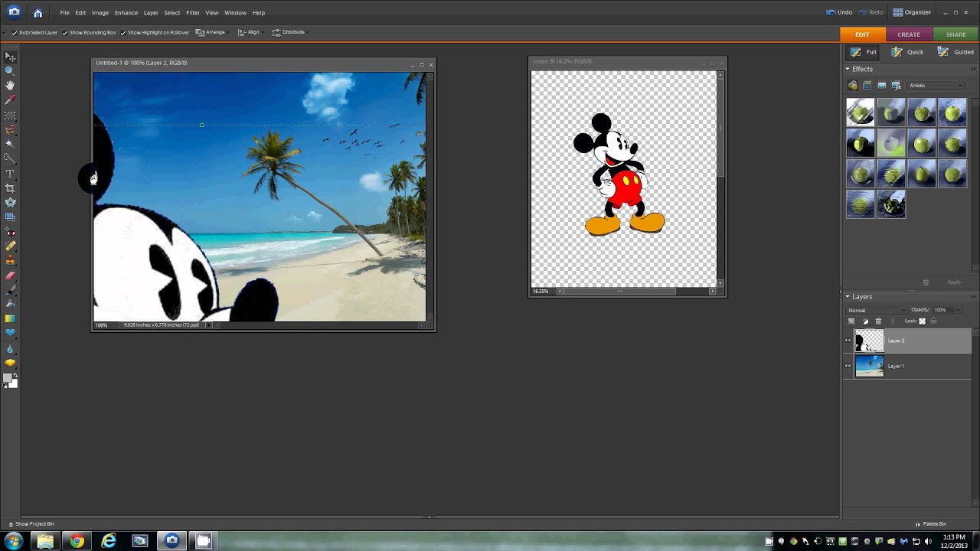This screenshot has height=551, width=980.
Task: Create a new layer in Layers panel
Action: tap(851, 321)
